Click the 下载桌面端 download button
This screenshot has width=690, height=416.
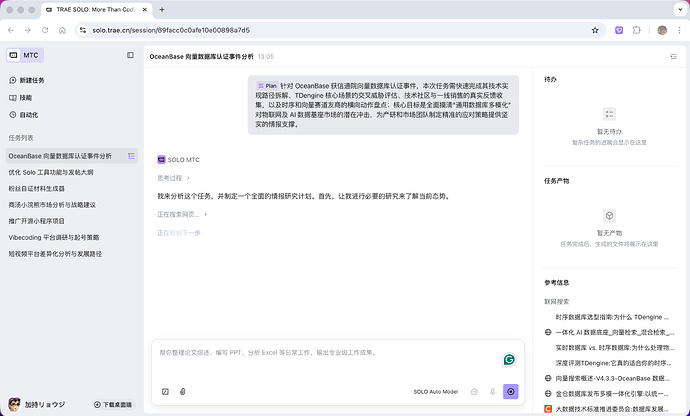[x=113, y=405]
